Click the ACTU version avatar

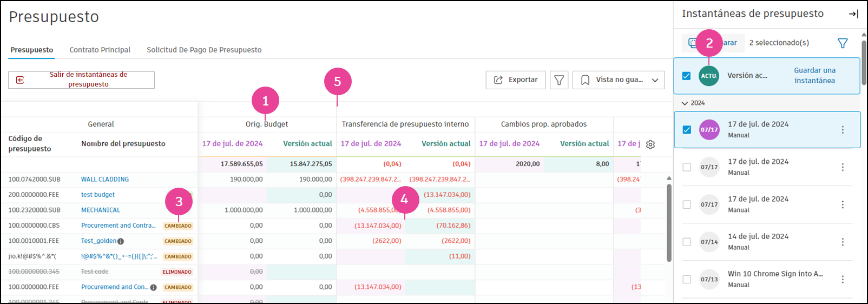tap(709, 76)
